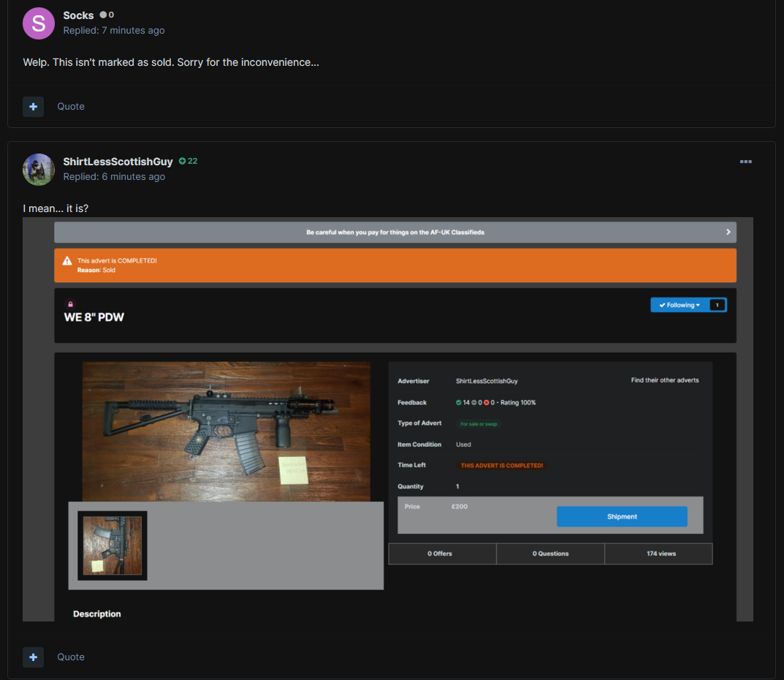The width and height of the screenshot is (784, 680).
Task: Click Socks' purple avatar icon
Action: point(39,23)
